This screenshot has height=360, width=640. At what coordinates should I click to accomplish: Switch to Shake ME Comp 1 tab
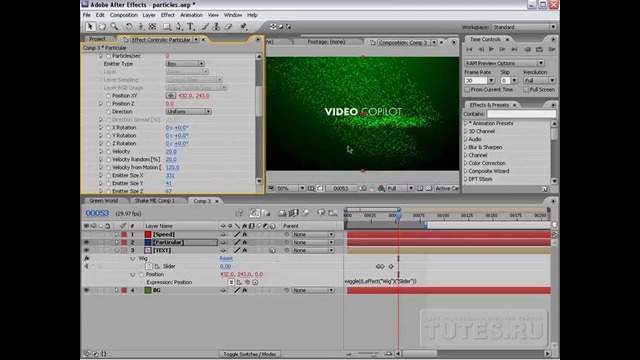155,201
